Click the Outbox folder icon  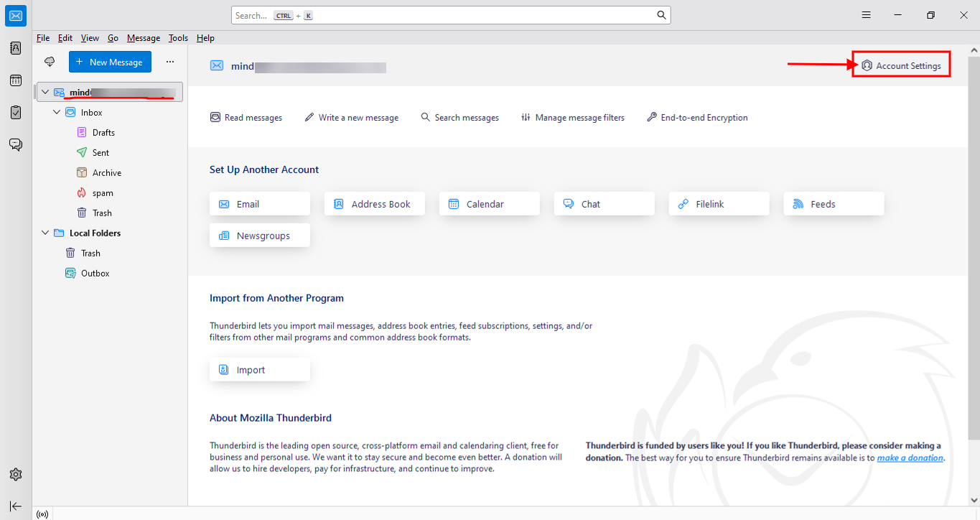pyautogui.click(x=70, y=274)
